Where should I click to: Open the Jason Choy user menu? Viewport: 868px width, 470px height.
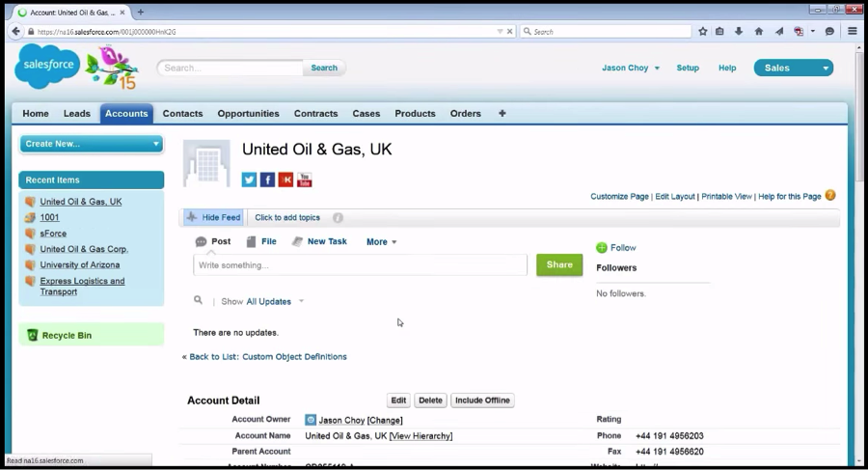pyautogui.click(x=631, y=68)
